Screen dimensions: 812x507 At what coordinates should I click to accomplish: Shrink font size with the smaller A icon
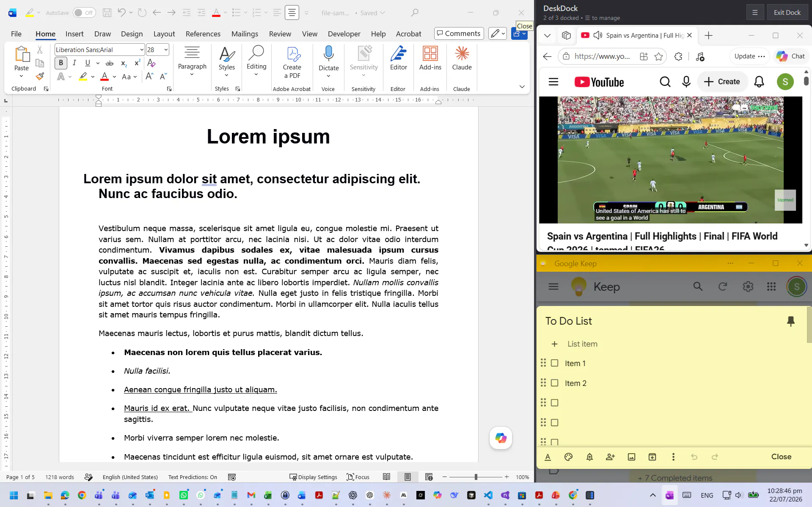[x=163, y=77]
